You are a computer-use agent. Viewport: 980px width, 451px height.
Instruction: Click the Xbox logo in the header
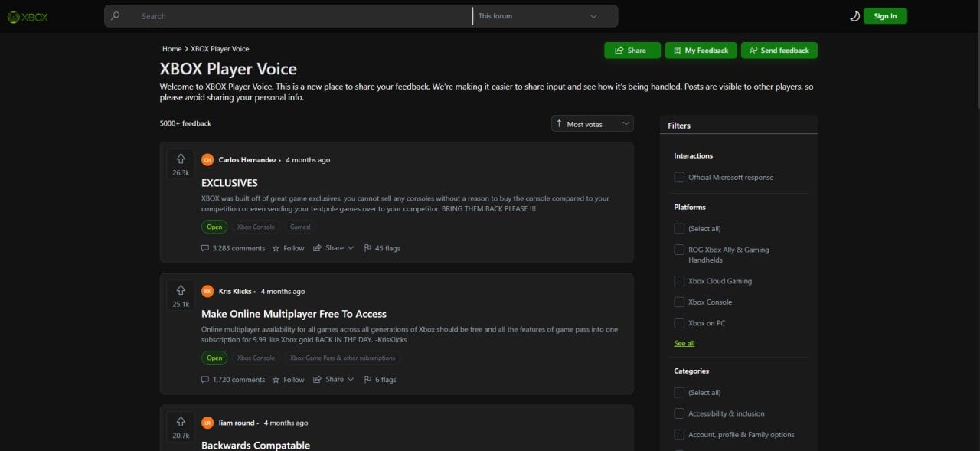point(28,16)
